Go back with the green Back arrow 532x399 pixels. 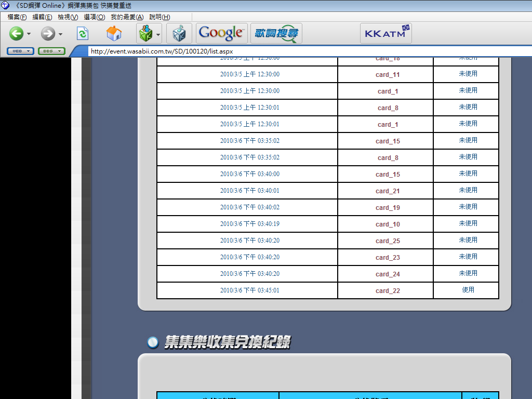click(16, 34)
